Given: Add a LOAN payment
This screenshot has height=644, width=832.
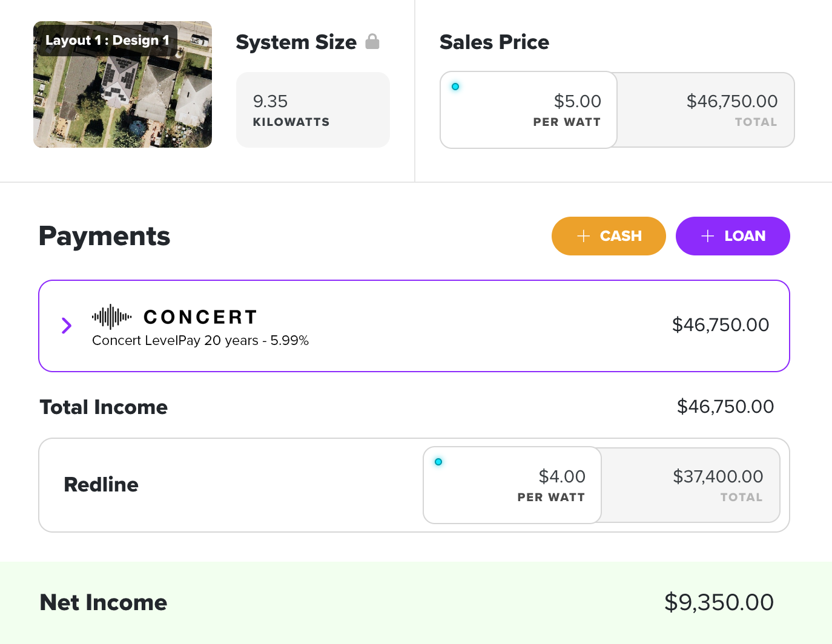Looking at the screenshot, I should click(x=733, y=236).
